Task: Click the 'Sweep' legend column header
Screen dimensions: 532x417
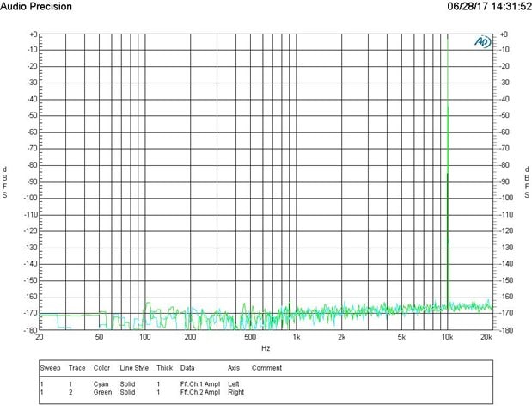Action: point(50,368)
